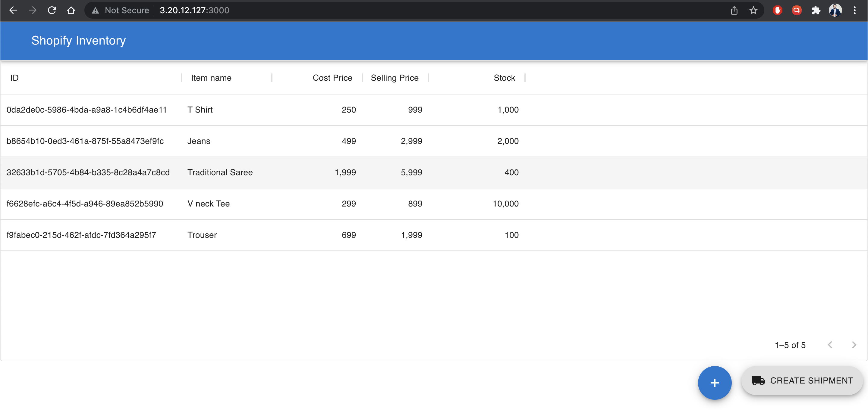Click column separator after Stock header
The width and height of the screenshot is (868, 410).
[x=525, y=78]
